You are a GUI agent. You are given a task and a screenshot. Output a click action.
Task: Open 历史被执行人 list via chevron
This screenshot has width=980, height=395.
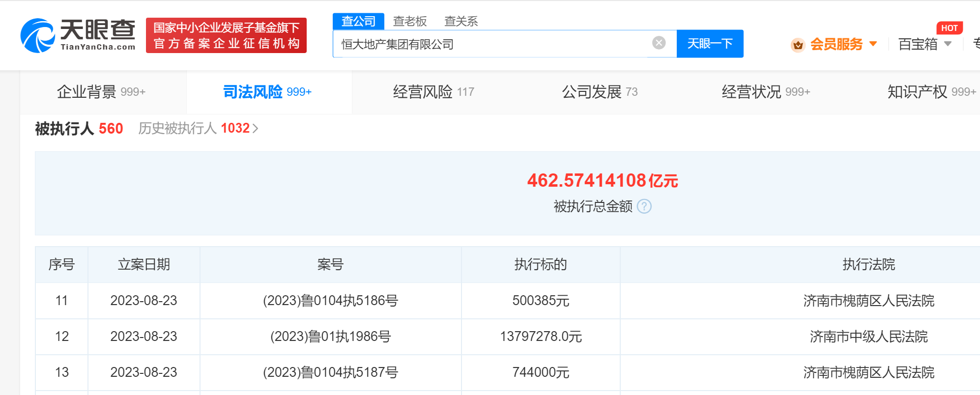255,129
